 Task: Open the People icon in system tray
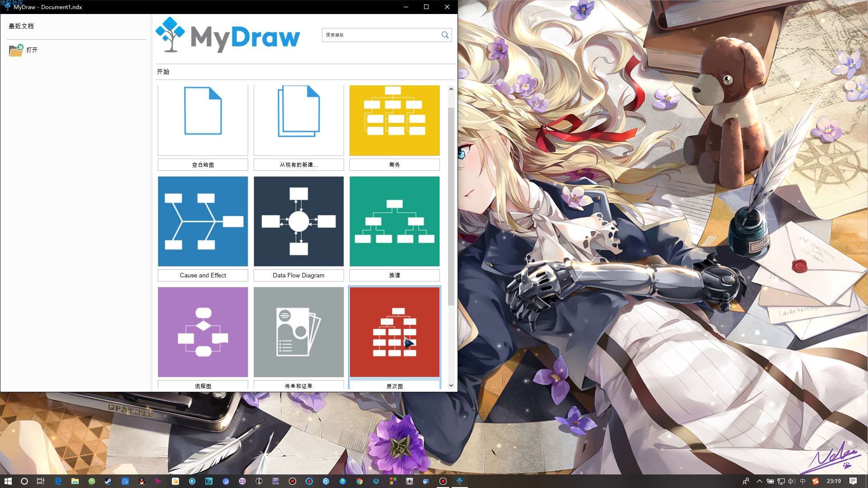click(x=746, y=481)
